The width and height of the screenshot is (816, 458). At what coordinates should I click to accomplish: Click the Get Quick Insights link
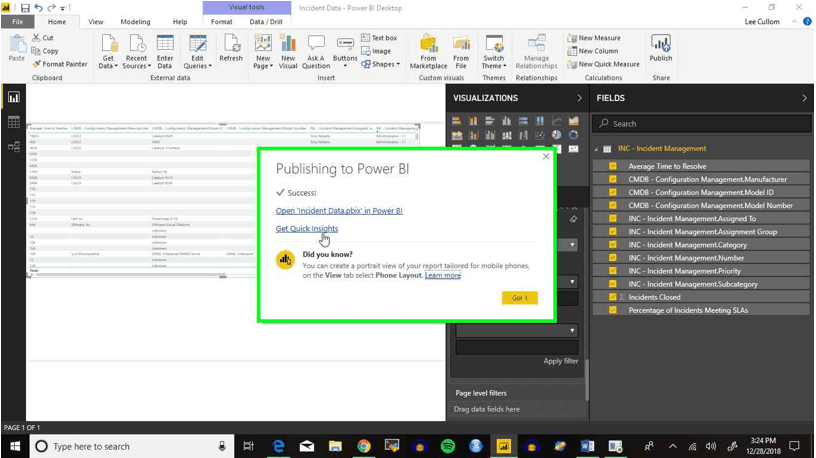click(307, 228)
